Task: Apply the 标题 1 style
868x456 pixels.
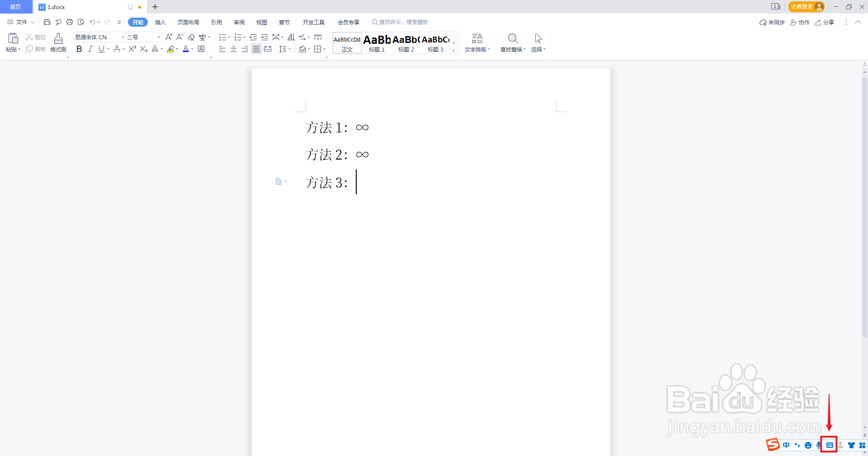Action: [x=377, y=43]
